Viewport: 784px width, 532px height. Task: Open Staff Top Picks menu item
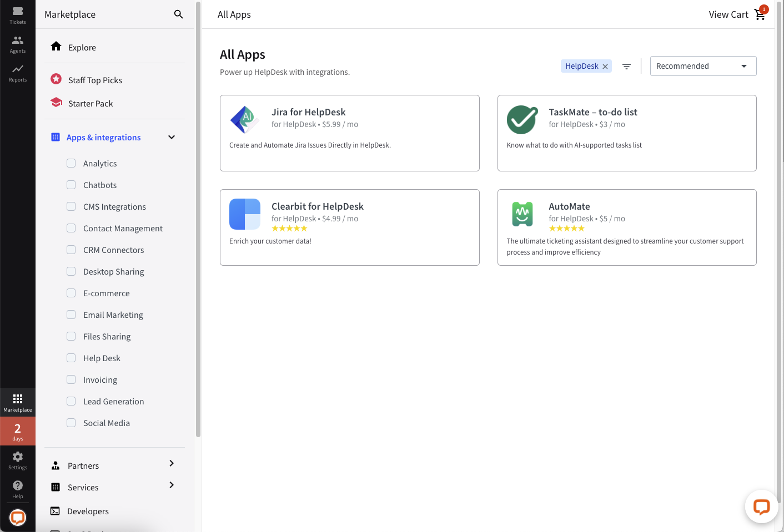(x=95, y=80)
